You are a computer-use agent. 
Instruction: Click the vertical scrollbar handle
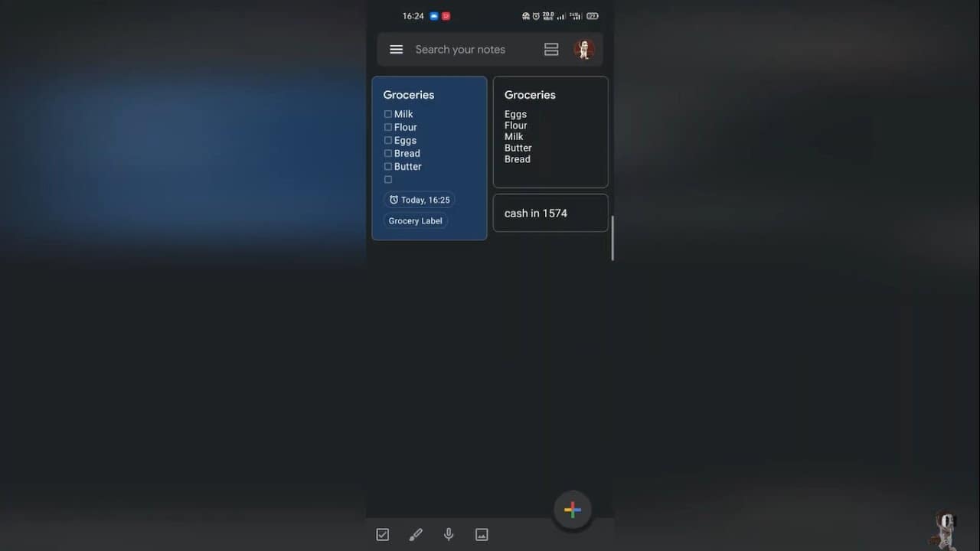612,238
